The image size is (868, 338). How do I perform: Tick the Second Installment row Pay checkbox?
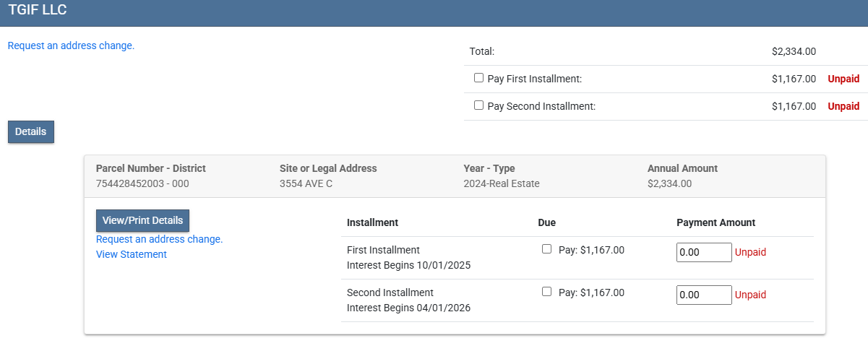tap(546, 292)
